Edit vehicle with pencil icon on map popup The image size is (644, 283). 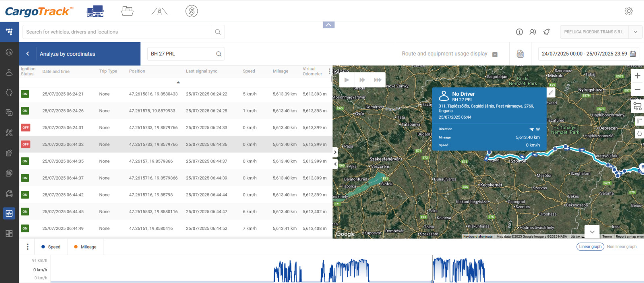click(551, 93)
